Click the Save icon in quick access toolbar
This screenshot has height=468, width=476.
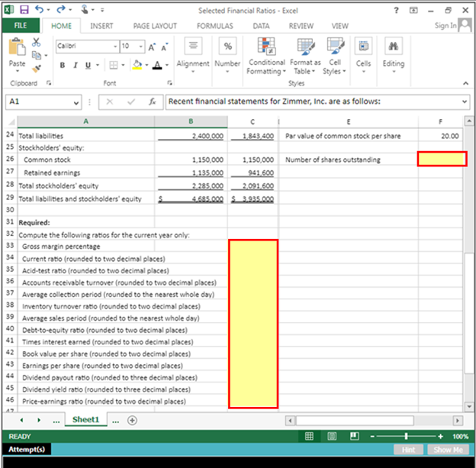(24, 10)
